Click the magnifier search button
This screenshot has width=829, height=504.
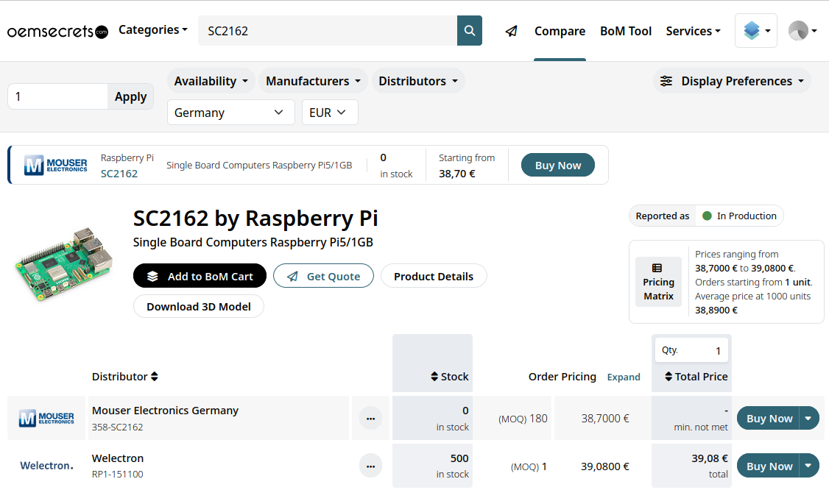[470, 31]
